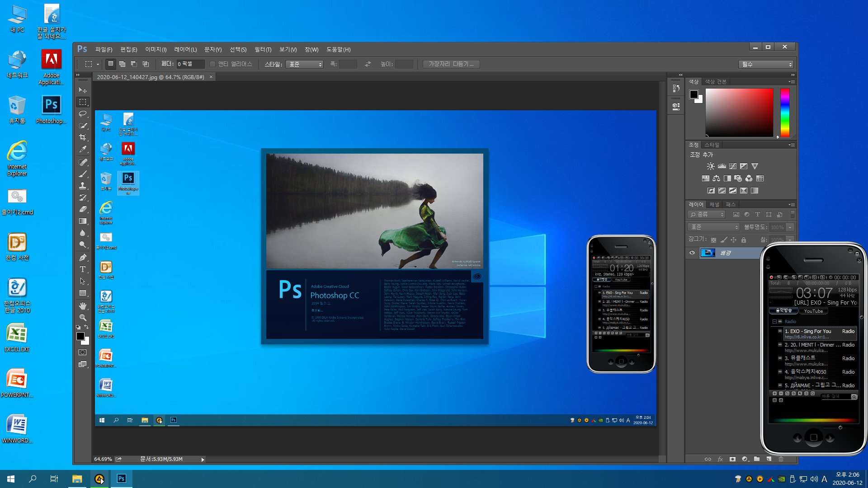Play the EXO - Sing For You radio entry
The height and width of the screenshot is (488, 868).
coord(819,334)
